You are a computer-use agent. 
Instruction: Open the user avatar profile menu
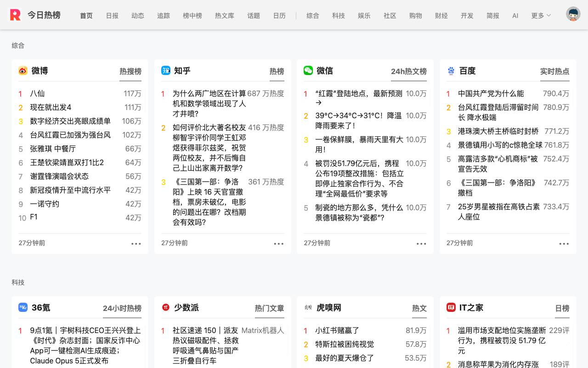pos(573,14)
